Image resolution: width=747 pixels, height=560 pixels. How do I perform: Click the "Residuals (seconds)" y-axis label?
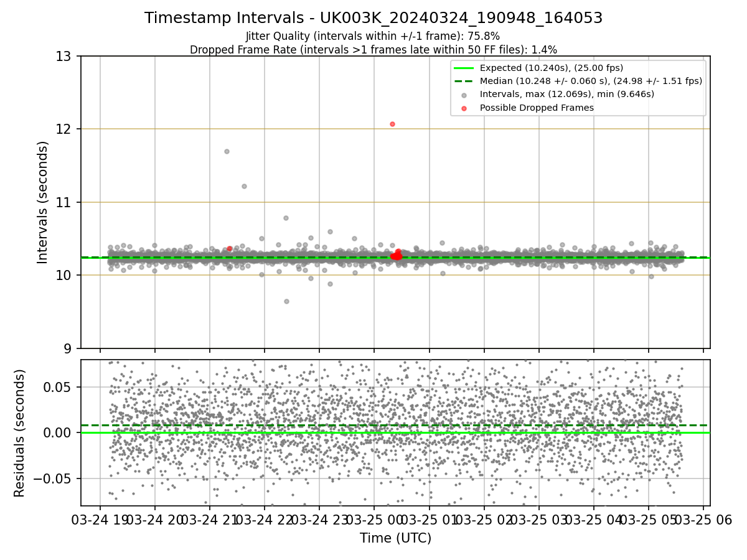[20, 433]
